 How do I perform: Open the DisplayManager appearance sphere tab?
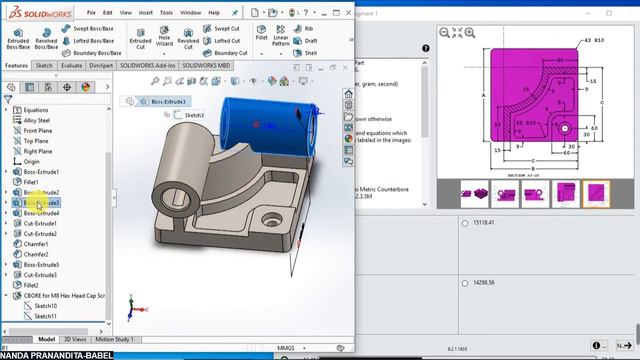[x=85, y=87]
